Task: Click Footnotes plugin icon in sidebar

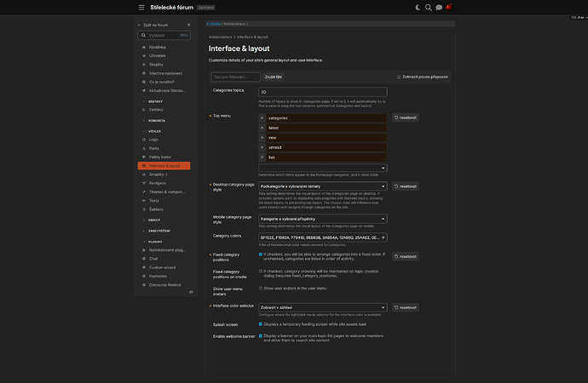Action: coord(144,276)
